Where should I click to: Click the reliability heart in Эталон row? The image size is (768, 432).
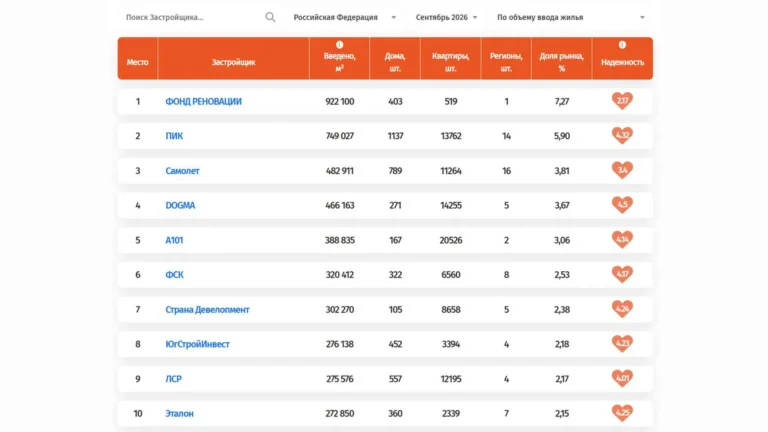pyautogui.click(x=622, y=413)
